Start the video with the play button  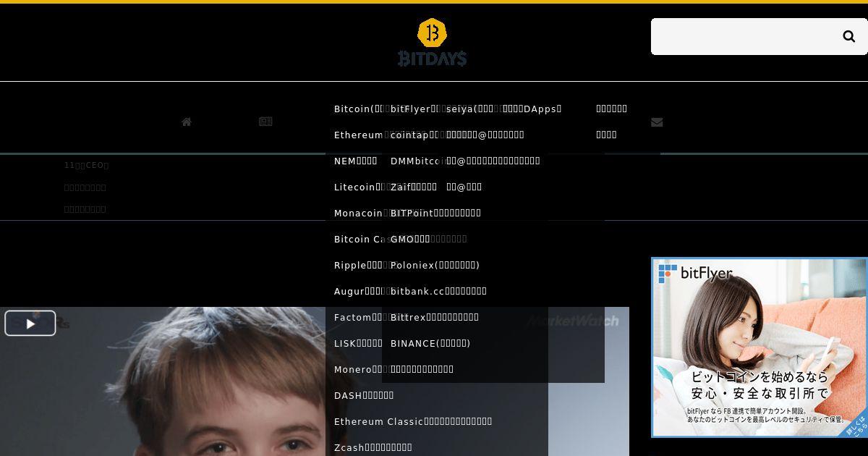[x=30, y=324]
